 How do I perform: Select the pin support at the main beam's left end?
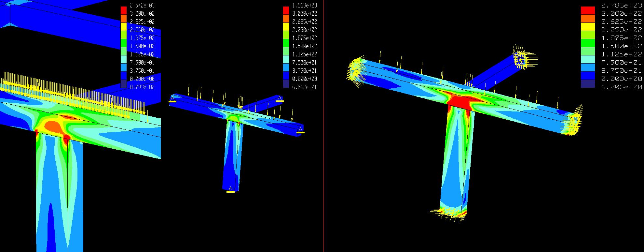[x=172, y=99]
